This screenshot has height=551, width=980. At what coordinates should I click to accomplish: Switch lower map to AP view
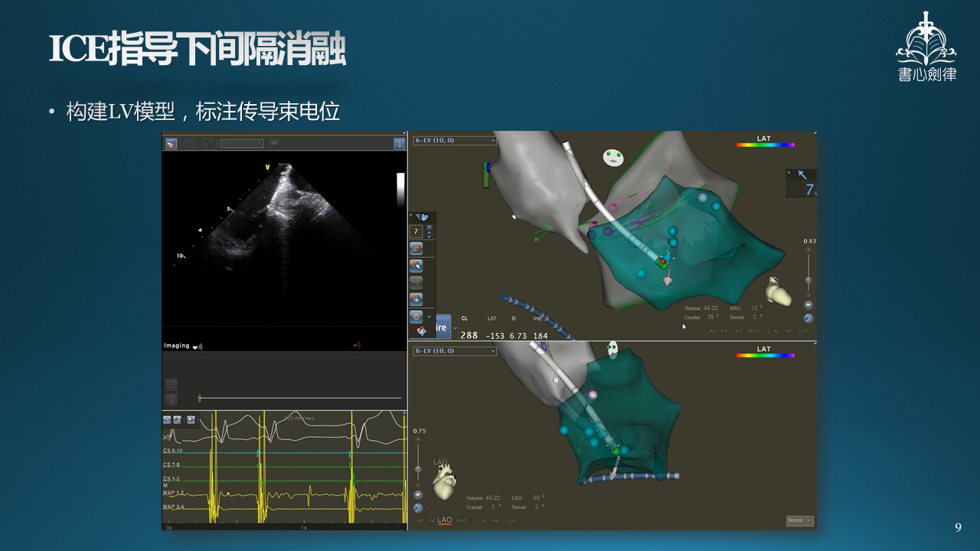pyautogui.click(x=420, y=520)
